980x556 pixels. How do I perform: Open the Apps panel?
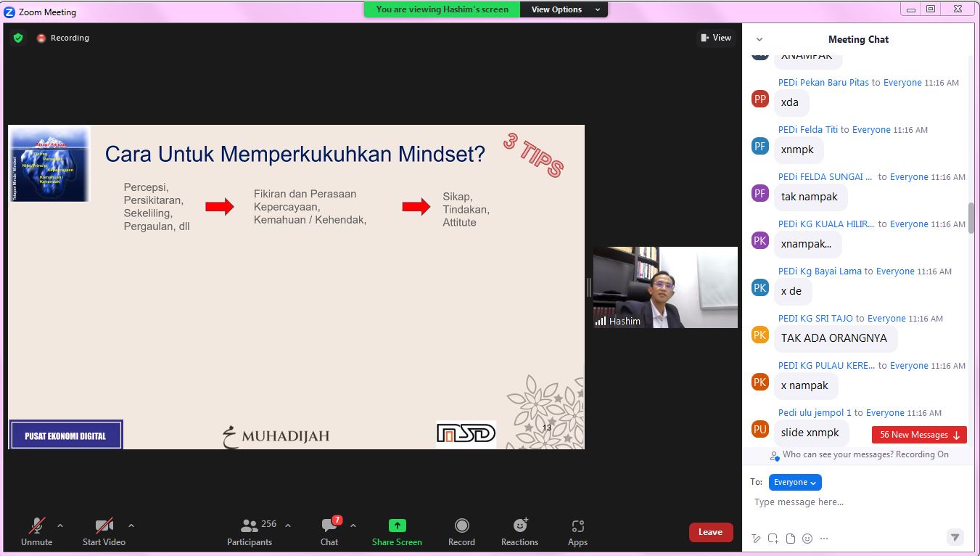577,531
